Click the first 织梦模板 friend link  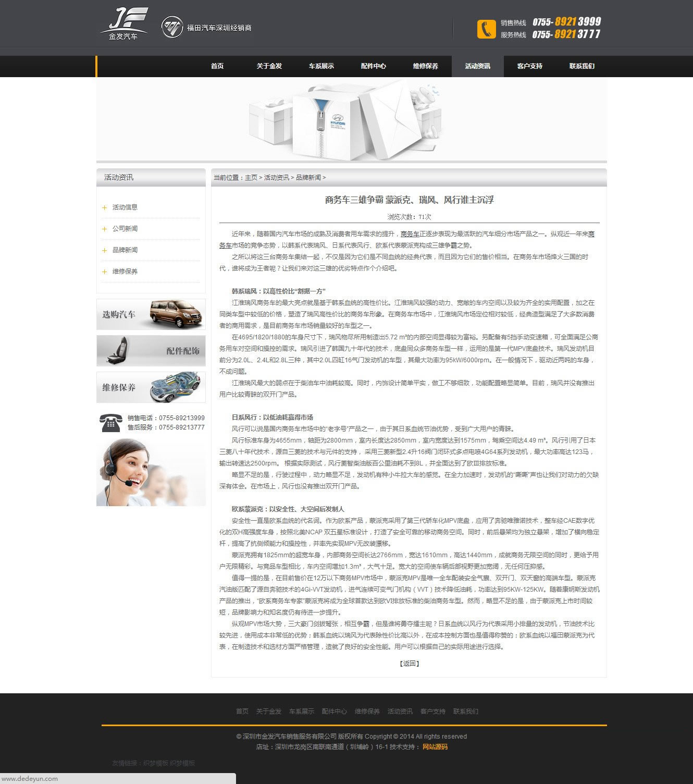tap(155, 763)
